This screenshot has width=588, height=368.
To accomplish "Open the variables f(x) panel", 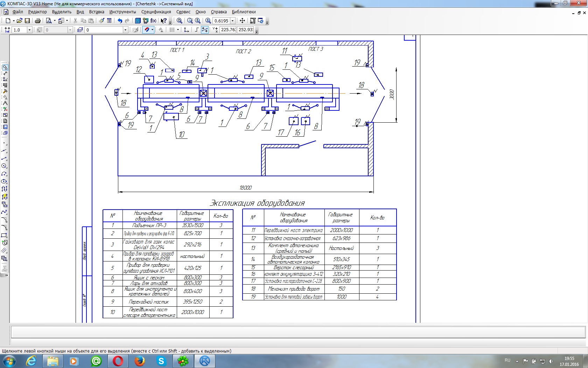I will (153, 21).
